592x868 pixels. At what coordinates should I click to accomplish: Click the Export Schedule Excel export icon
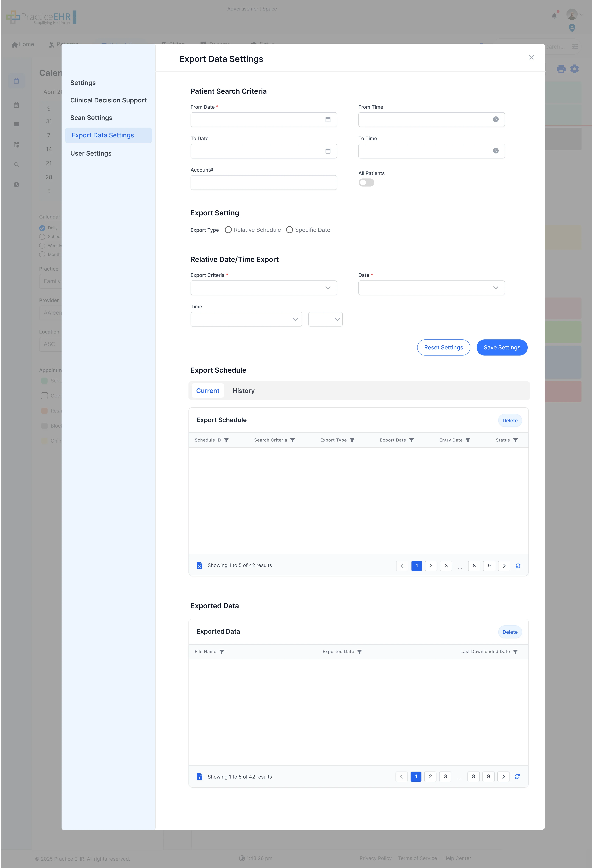click(199, 565)
